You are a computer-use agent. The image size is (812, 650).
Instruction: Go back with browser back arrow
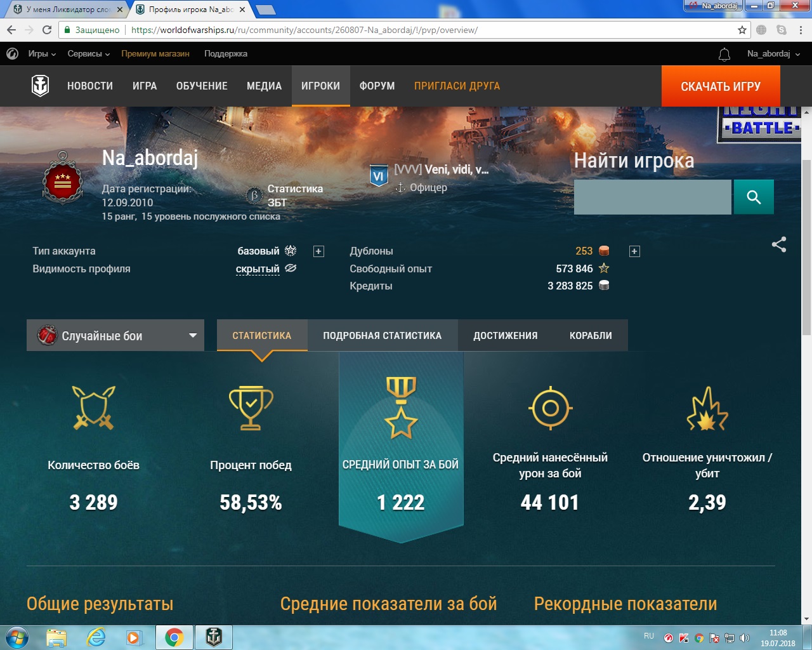(x=11, y=30)
